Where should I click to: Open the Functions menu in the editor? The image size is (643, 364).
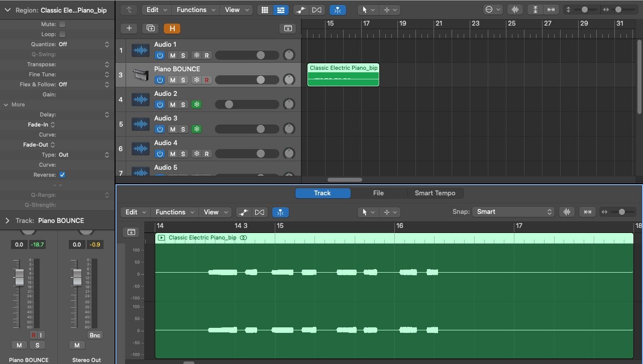pos(174,212)
